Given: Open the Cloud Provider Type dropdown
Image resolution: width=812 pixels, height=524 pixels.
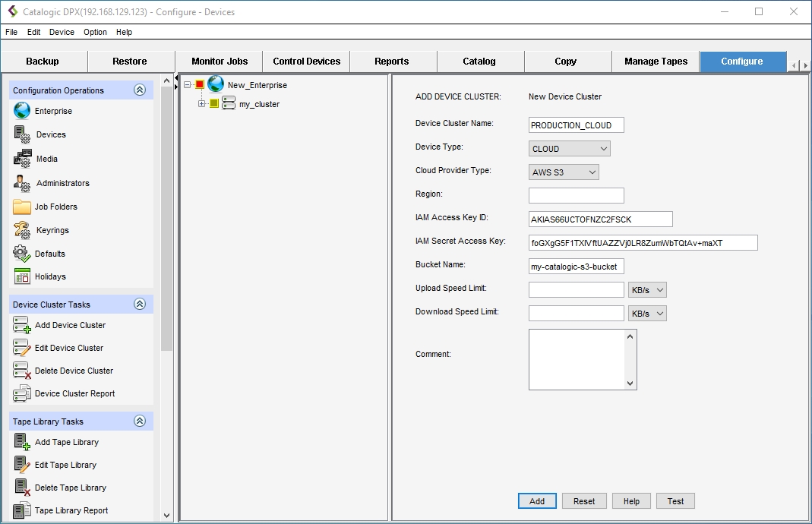Looking at the screenshot, I should pos(564,172).
